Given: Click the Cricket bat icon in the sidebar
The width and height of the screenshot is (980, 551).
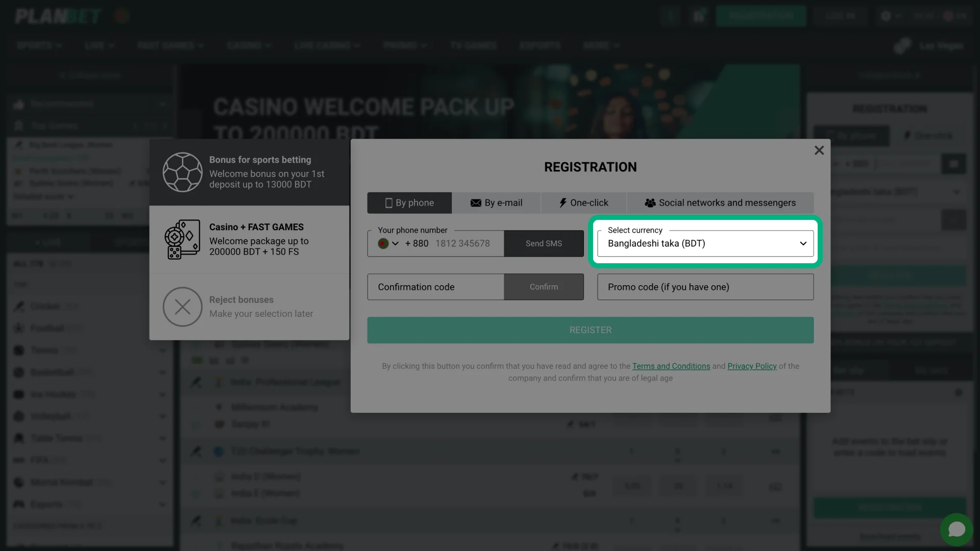Looking at the screenshot, I should 19,306.
